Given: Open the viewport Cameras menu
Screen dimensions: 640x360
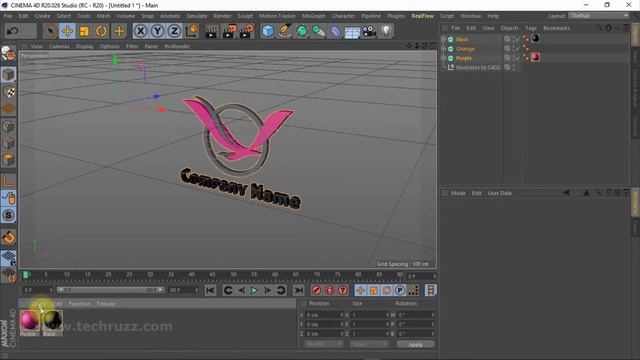Looking at the screenshot, I should click(x=59, y=46).
